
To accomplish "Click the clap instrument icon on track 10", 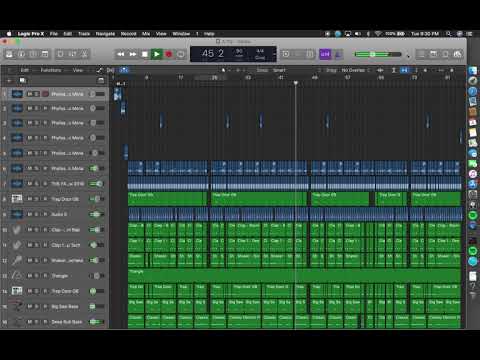I will click(17, 230).
